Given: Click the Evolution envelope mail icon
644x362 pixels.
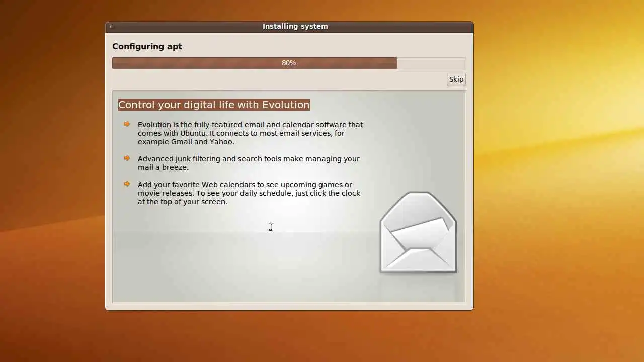Looking at the screenshot, I should coord(418,232).
